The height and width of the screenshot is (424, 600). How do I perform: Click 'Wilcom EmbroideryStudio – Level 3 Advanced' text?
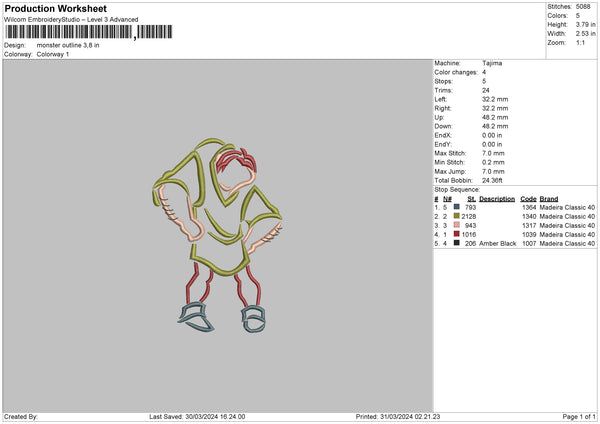click(71, 20)
